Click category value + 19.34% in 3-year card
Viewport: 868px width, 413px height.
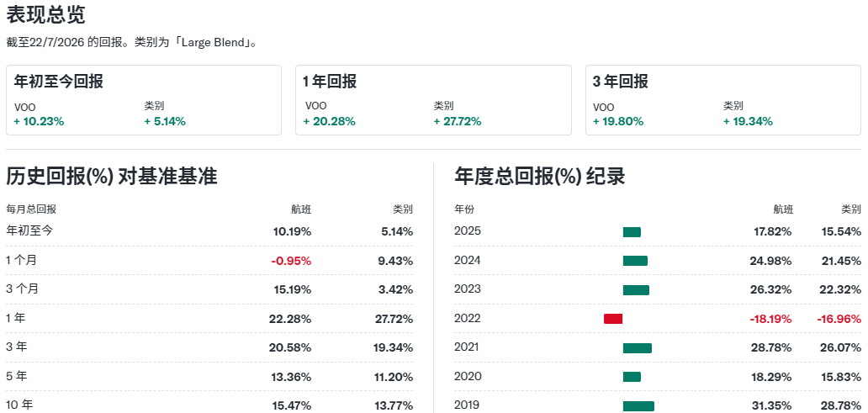748,121
